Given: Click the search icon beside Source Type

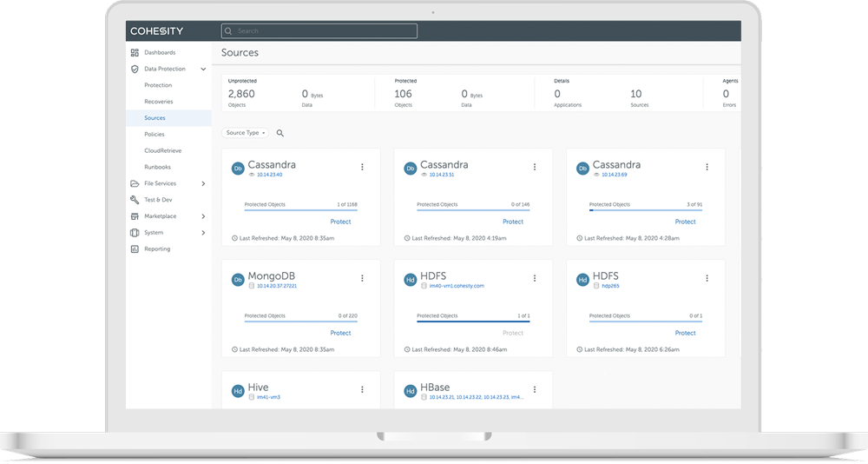Looking at the screenshot, I should click(x=280, y=133).
